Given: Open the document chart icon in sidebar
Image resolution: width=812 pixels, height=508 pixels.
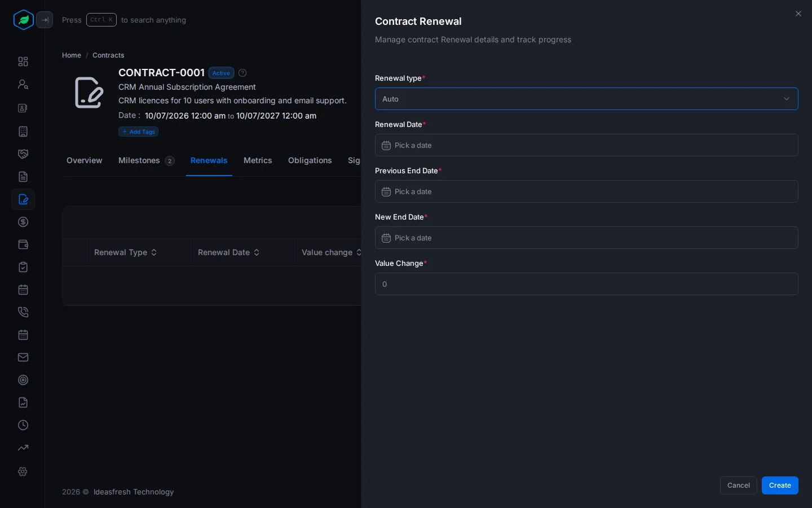Looking at the screenshot, I should 23,402.
